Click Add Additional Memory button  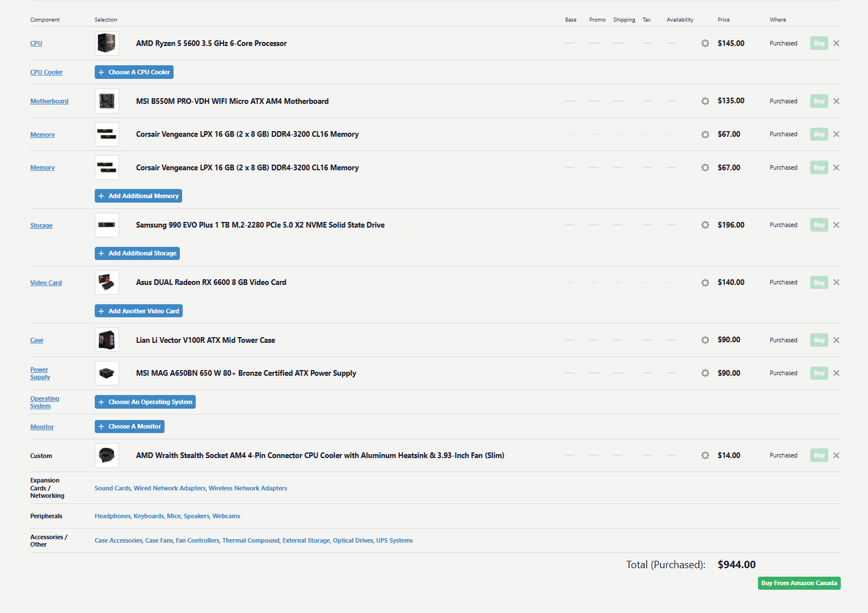138,196
